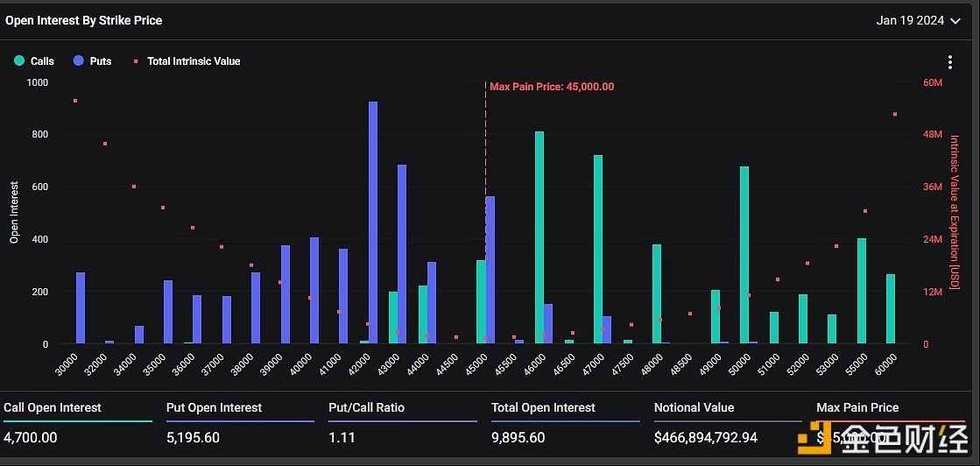The image size is (980, 466).
Task: Click the Open Interest By Strike Price title
Action: (84, 20)
